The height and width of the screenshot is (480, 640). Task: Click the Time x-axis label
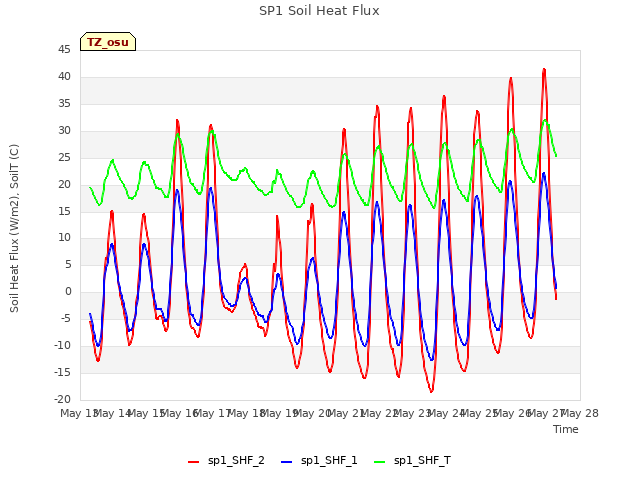point(566,429)
